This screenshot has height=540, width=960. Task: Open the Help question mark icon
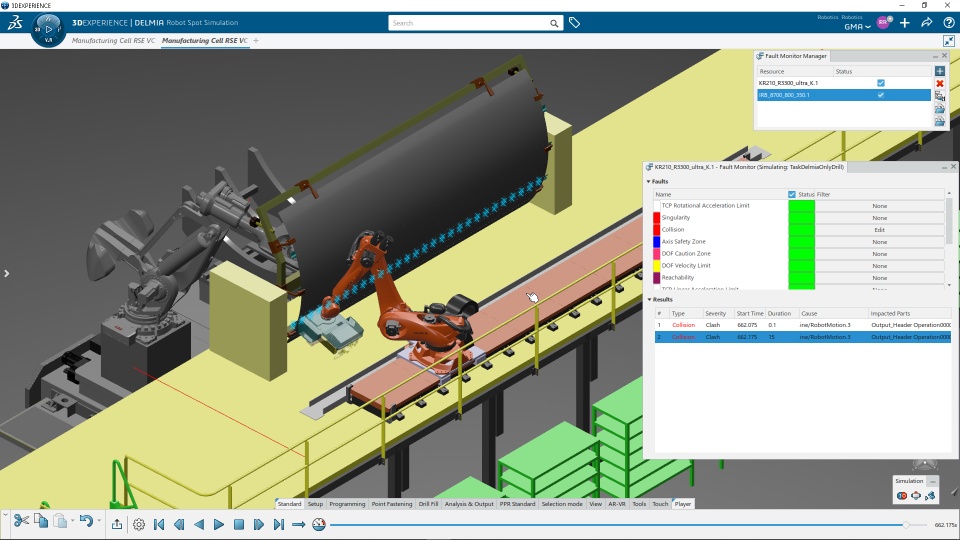948,23
